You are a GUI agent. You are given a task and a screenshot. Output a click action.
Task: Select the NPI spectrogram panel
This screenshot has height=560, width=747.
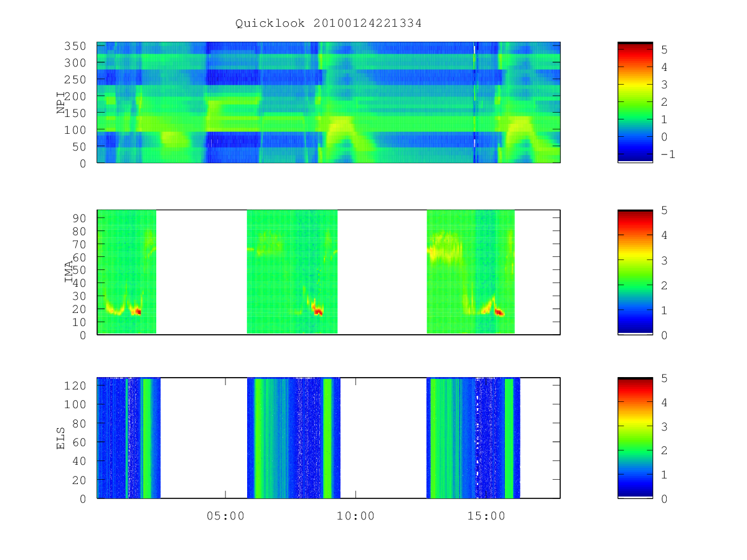point(329,103)
